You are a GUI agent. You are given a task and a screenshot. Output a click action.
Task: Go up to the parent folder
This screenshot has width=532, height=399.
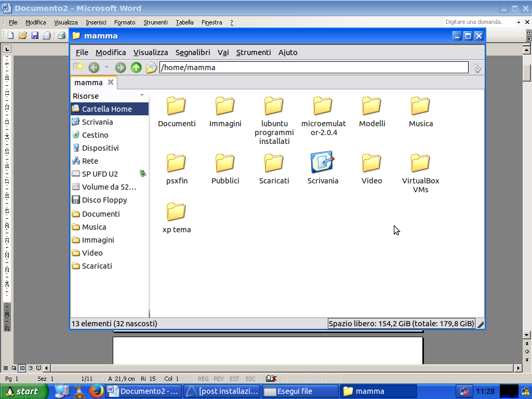(x=136, y=68)
